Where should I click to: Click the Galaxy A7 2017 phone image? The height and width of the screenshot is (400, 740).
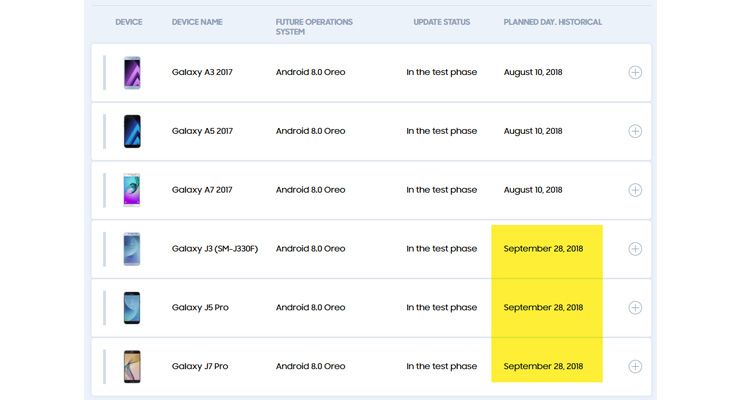132,190
